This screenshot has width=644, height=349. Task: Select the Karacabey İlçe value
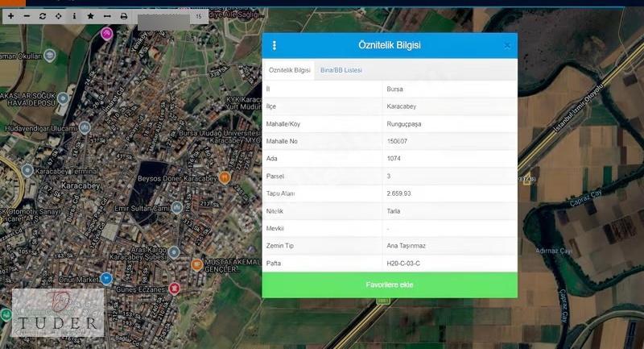coord(401,106)
